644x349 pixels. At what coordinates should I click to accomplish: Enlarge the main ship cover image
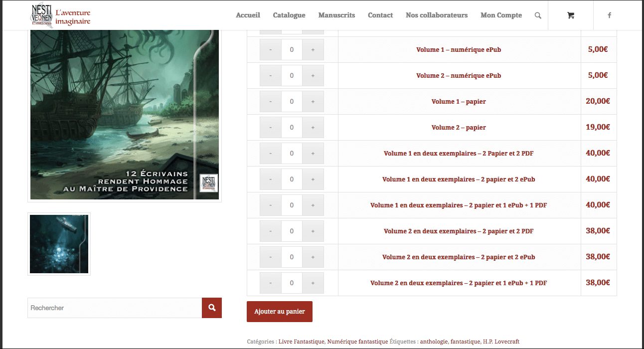[125, 115]
